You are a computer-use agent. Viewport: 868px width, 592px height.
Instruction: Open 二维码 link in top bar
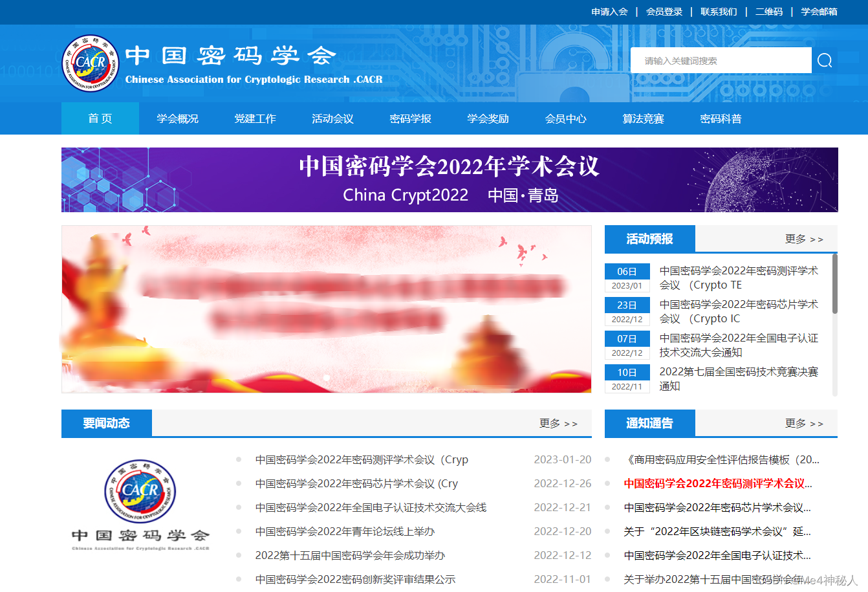769,12
